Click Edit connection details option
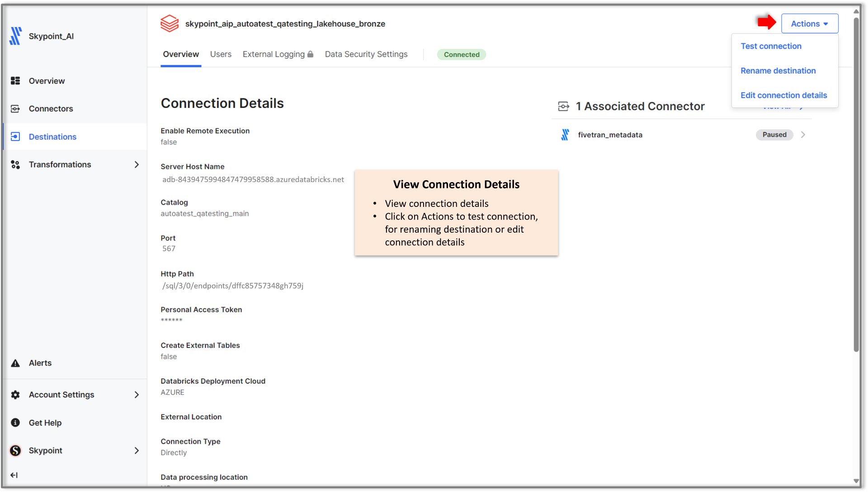The image size is (868, 492). click(783, 95)
